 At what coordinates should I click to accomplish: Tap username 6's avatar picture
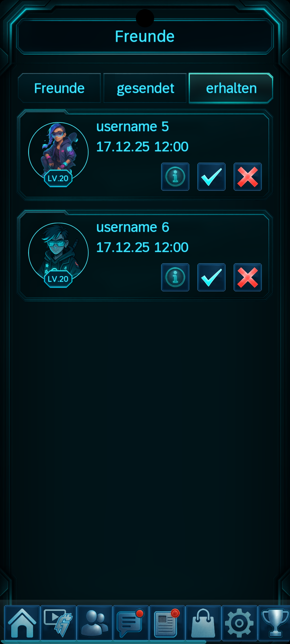58,253
